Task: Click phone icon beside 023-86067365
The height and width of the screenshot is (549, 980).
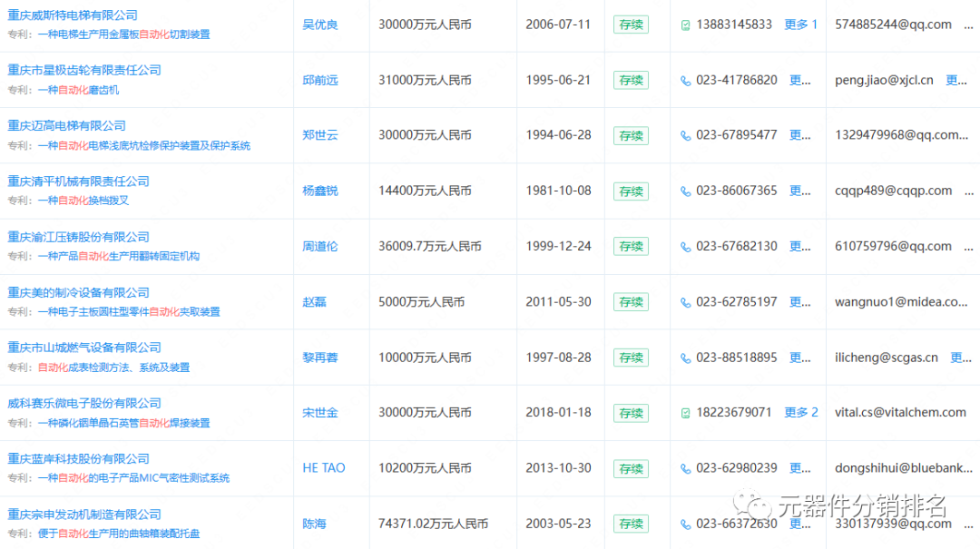Action: point(686,191)
